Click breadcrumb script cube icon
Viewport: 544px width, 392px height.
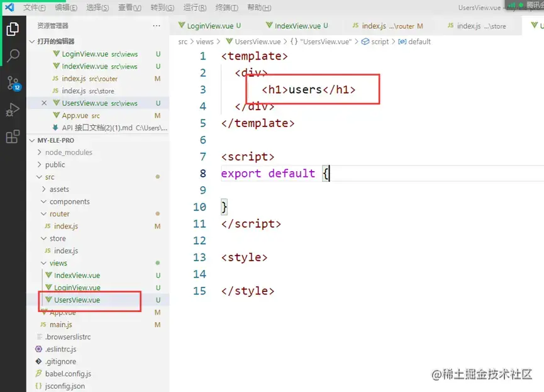point(365,42)
